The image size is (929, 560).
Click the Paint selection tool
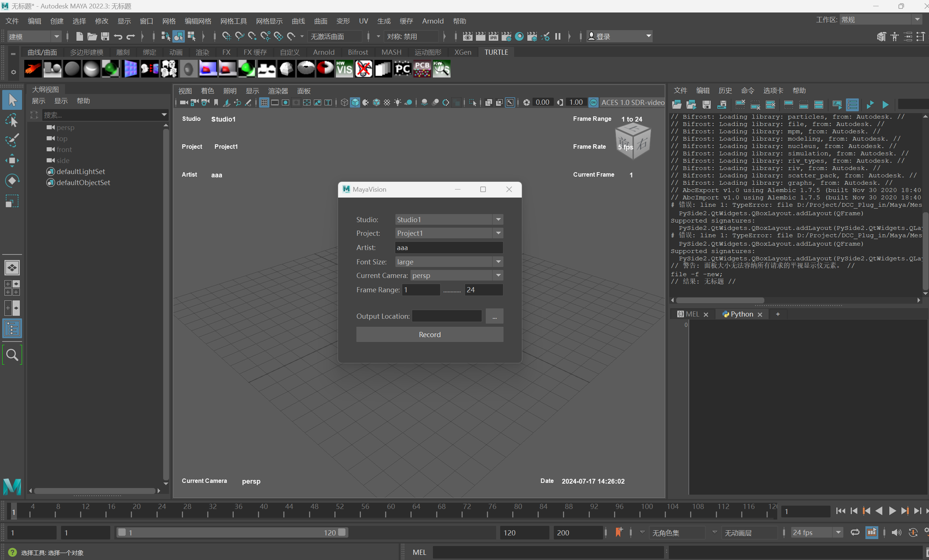pos(12,141)
